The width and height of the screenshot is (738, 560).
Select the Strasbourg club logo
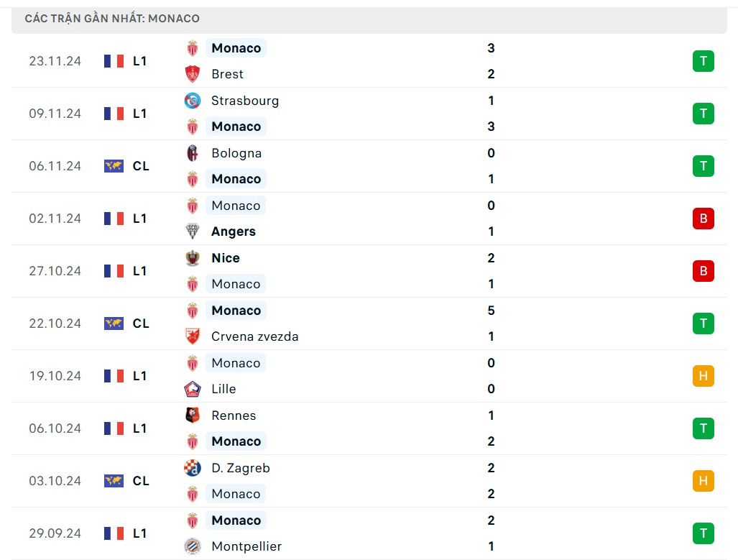click(192, 101)
